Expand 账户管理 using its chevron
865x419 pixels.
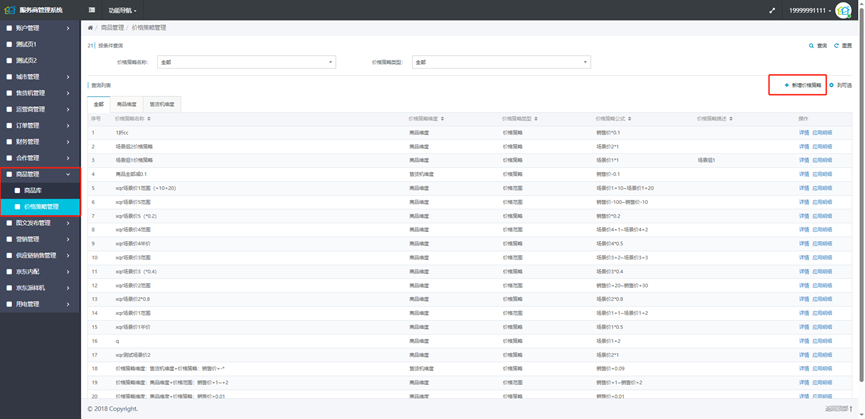tap(68, 28)
